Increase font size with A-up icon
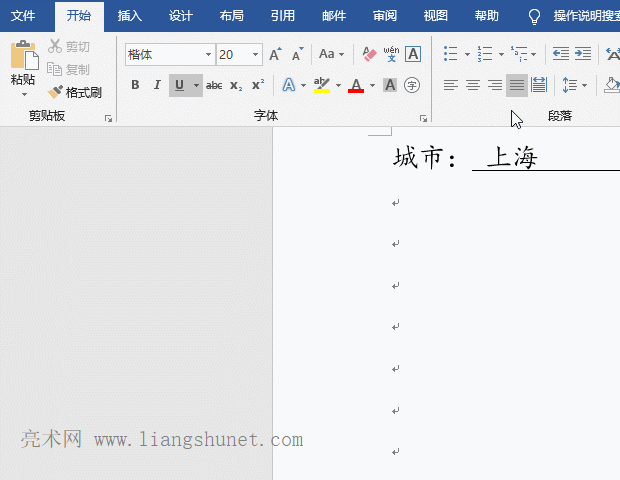The image size is (620, 480). [x=275, y=54]
